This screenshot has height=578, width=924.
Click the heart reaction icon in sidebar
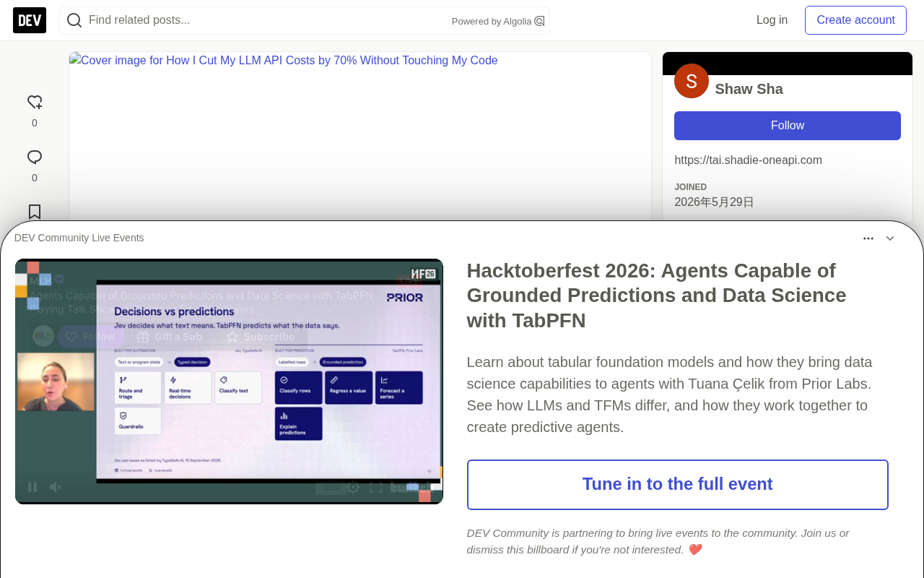pyautogui.click(x=35, y=102)
